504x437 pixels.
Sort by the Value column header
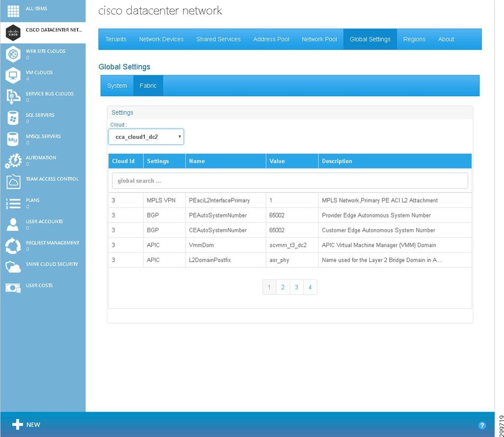tap(292, 161)
